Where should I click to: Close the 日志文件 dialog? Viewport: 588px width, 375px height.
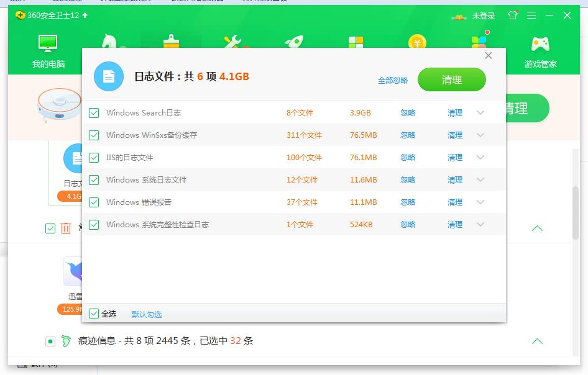tap(489, 55)
